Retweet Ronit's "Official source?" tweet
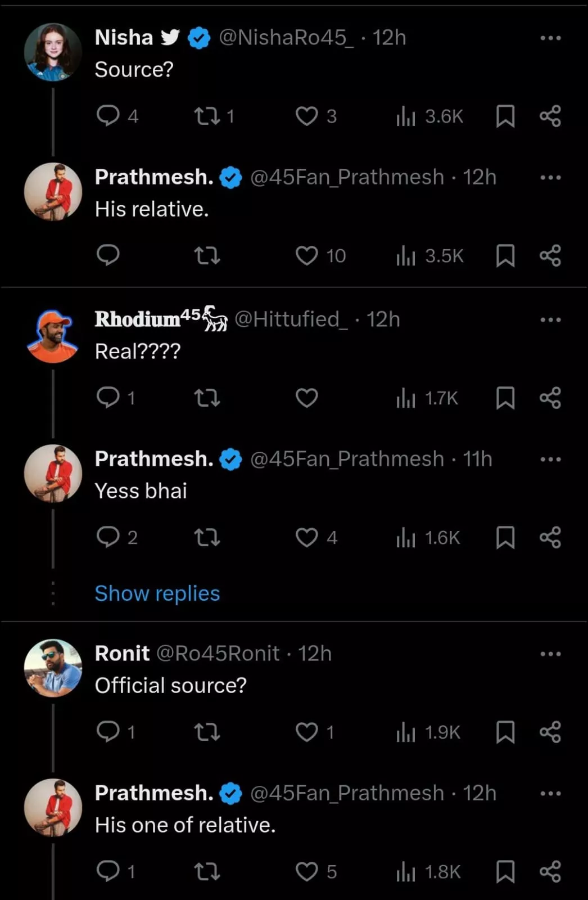588x900 pixels. [206, 732]
